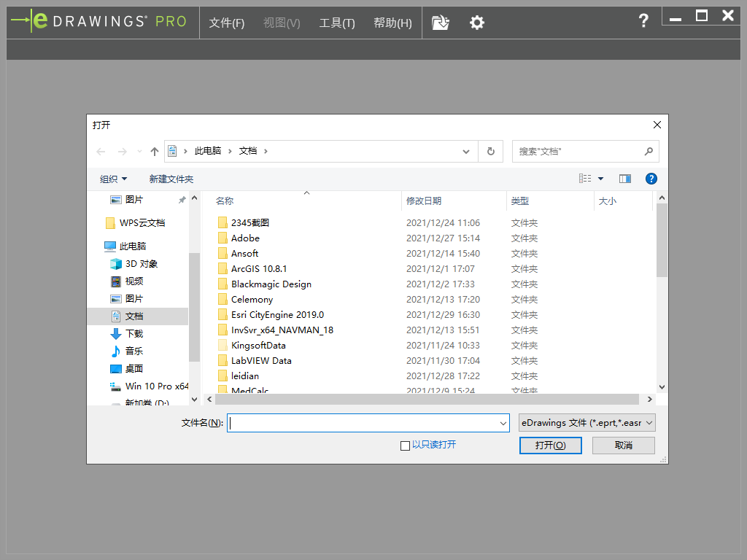
Task: Open the 视图(V) menu
Action: [282, 23]
